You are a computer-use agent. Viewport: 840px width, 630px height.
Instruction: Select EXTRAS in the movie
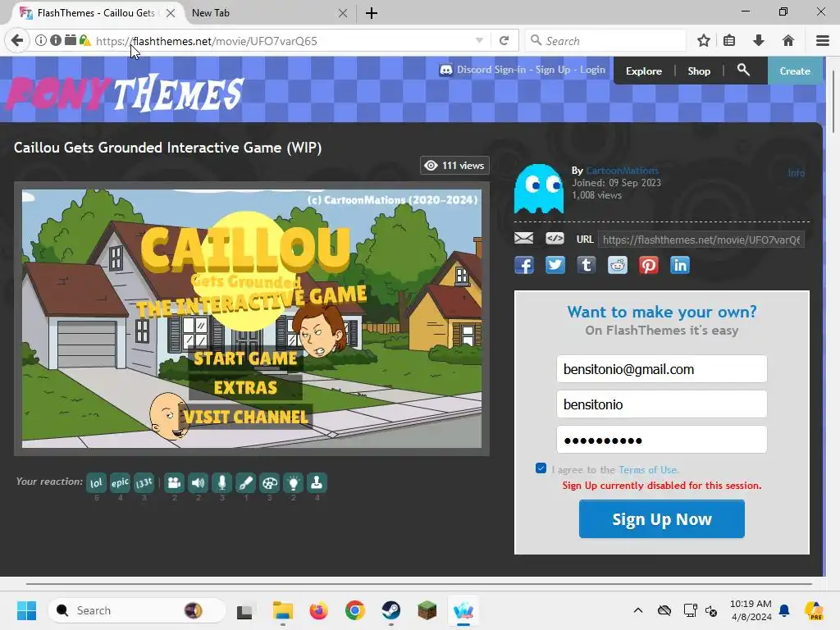[245, 387]
